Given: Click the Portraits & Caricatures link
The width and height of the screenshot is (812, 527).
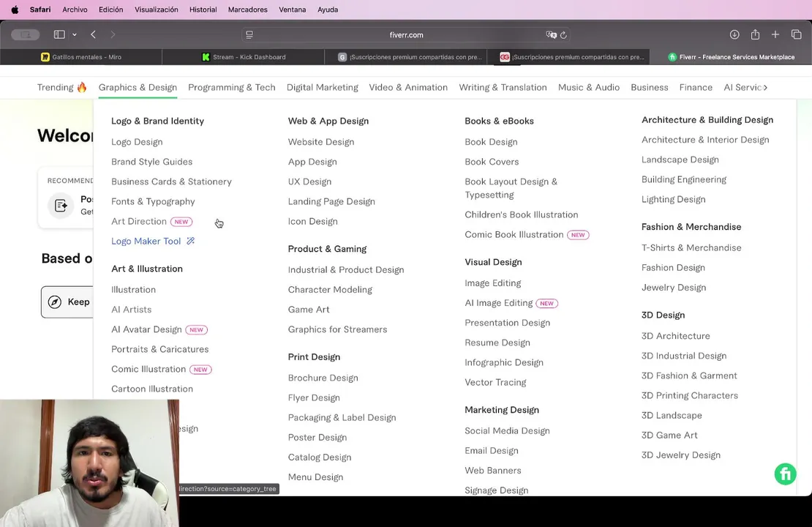Looking at the screenshot, I should tap(159, 349).
